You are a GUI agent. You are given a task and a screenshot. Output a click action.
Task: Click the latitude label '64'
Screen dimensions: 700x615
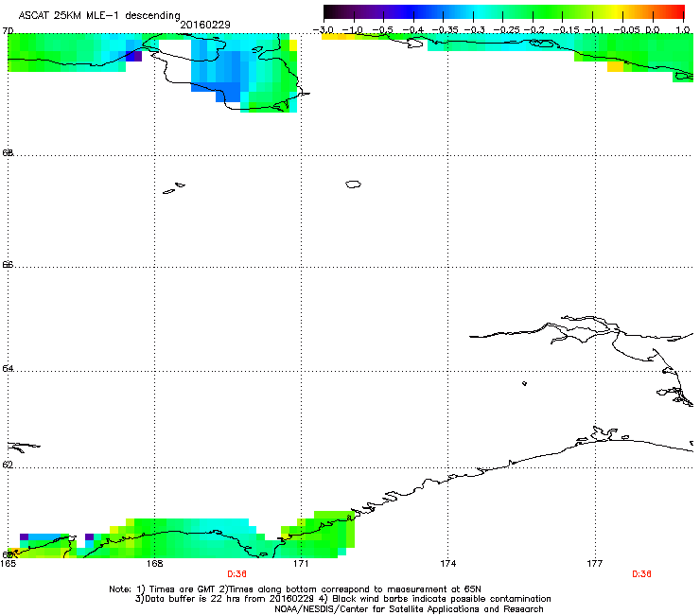pos(8,368)
